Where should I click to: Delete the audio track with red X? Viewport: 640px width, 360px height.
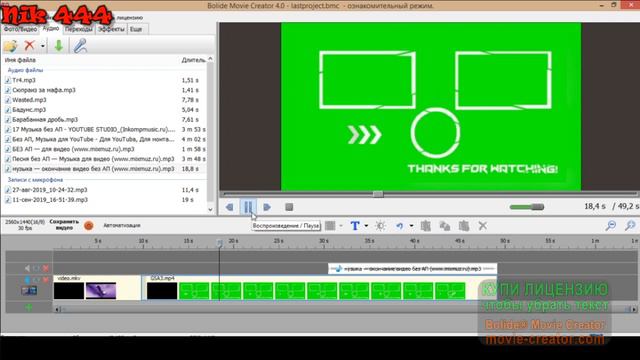pos(46,268)
